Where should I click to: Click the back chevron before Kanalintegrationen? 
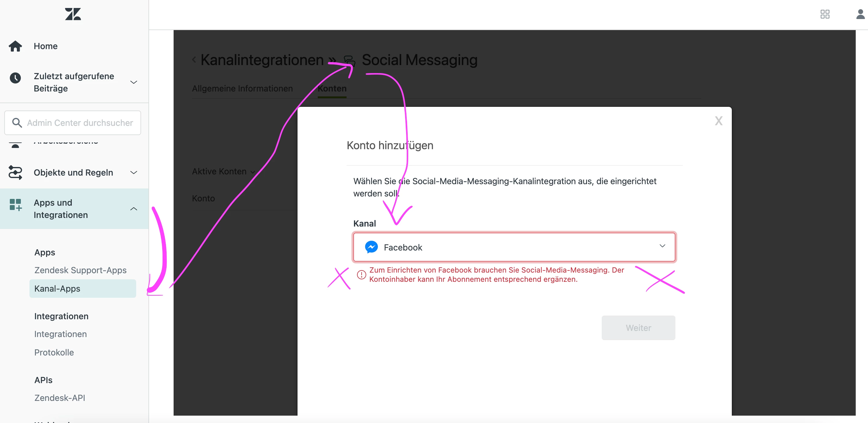pos(194,60)
